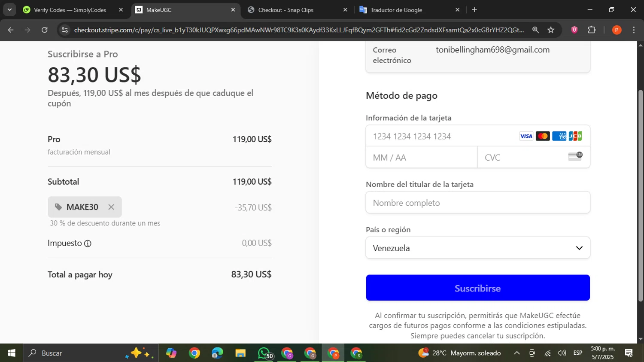This screenshot has height=362, width=644.
Task: Click the Nombre completo field
Action: pyautogui.click(x=478, y=203)
